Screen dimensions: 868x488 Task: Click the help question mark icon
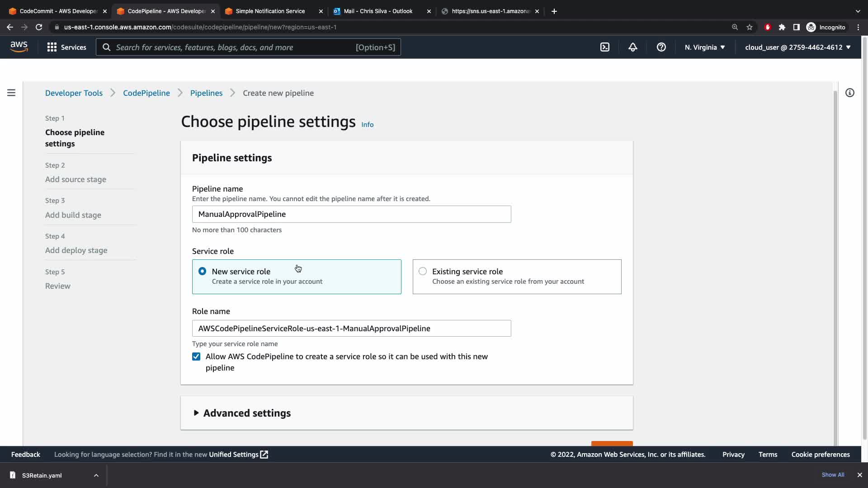[x=661, y=47]
